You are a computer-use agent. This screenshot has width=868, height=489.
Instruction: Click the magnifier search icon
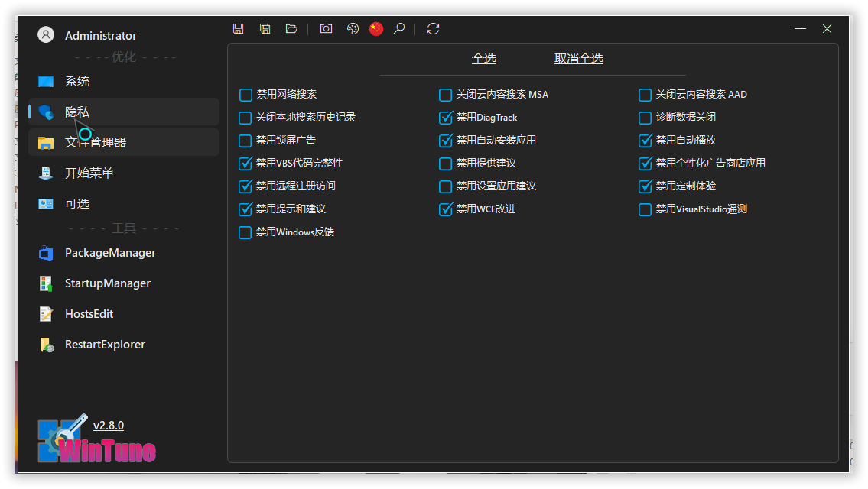[x=398, y=29]
